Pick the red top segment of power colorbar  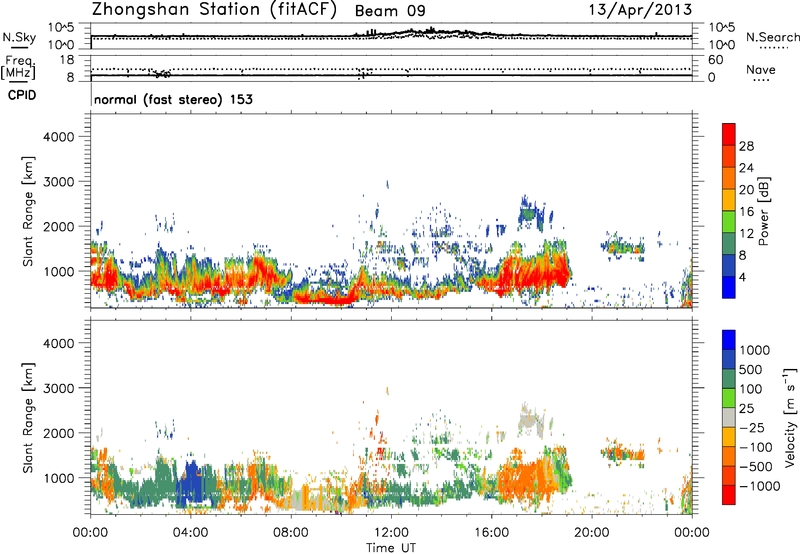pyautogui.click(x=729, y=134)
